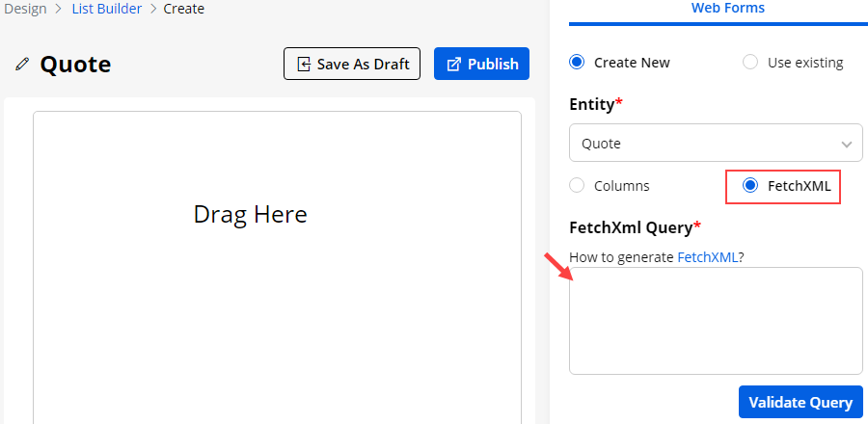The image size is (868, 424).
Task: Expand the Entity dropdown chevron arrow
Action: click(847, 145)
